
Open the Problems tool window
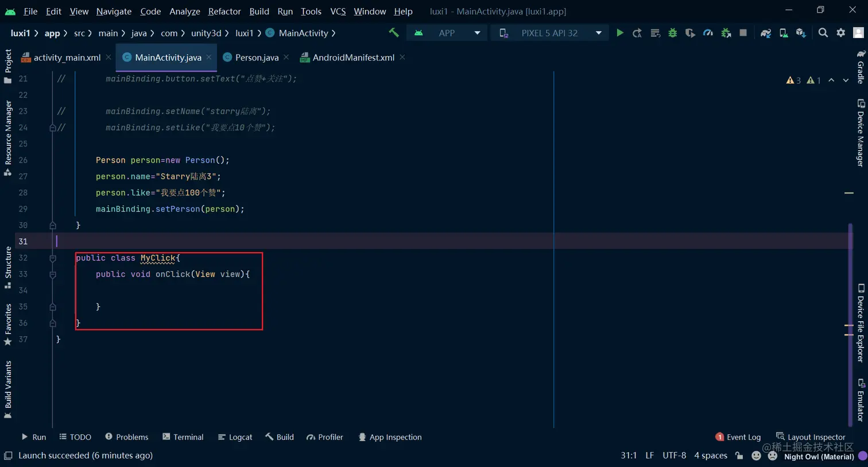click(x=126, y=437)
